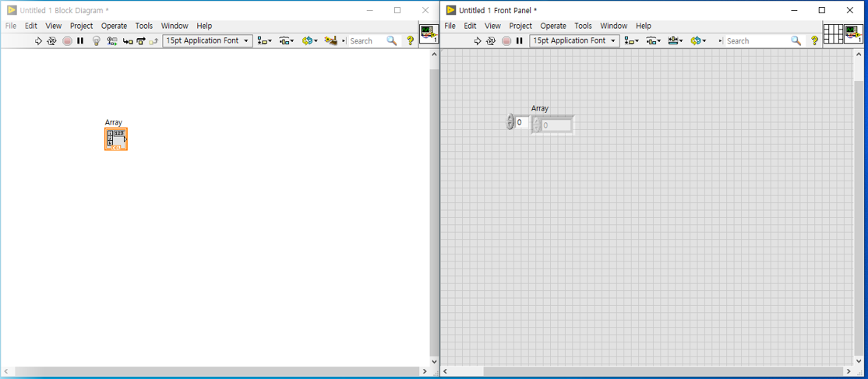Open Help menu in Front Panel window
This screenshot has height=379, width=868.
coord(644,26)
